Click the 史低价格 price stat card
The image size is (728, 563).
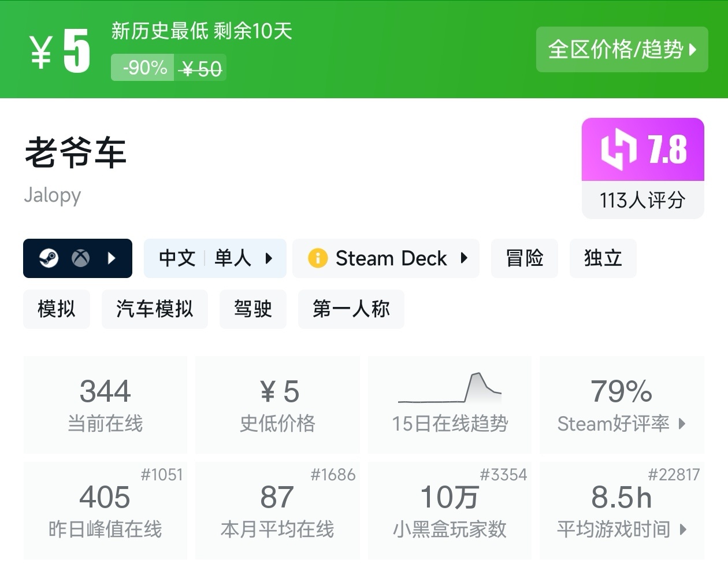[x=277, y=405]
